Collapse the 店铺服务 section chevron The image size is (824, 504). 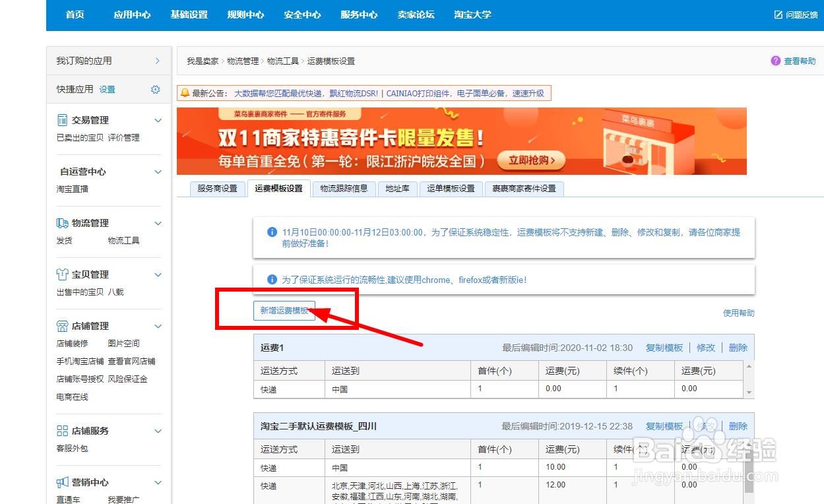pyautogui.click(x=158, y=431)
